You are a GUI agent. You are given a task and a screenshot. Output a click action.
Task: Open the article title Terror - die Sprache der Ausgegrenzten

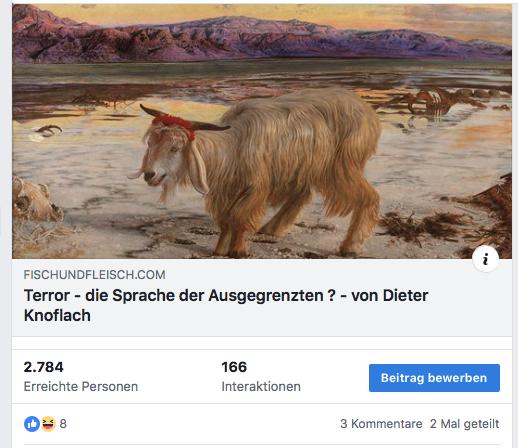[x=226, y=305]
